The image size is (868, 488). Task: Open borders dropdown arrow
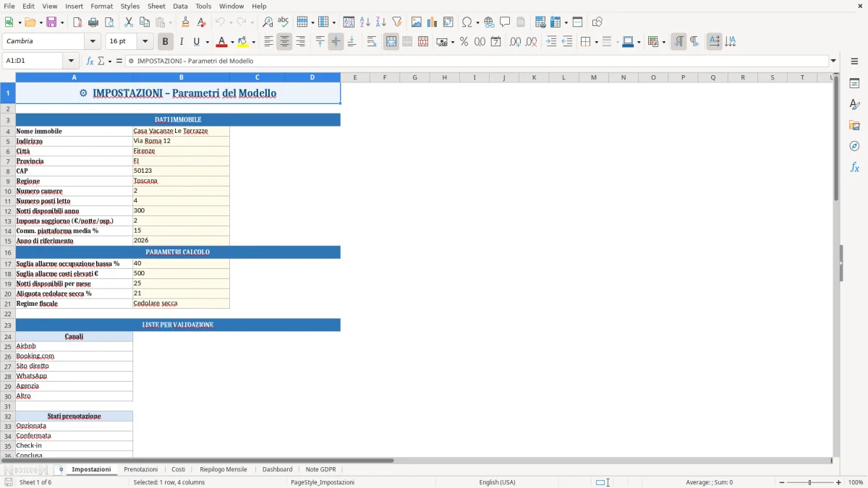595,42
